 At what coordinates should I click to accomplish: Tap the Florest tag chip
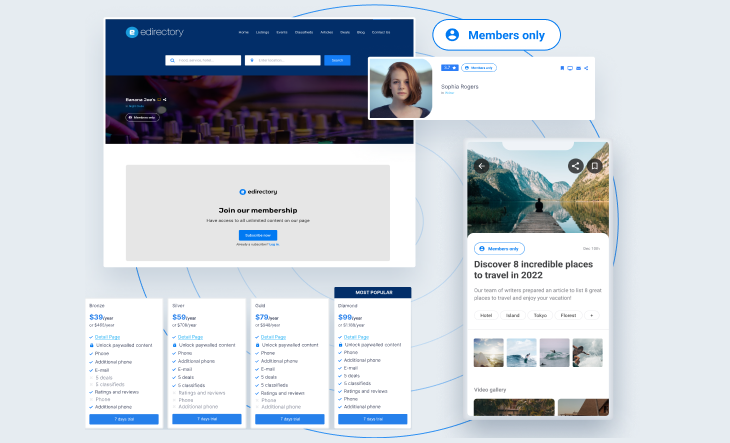[568, 315]
